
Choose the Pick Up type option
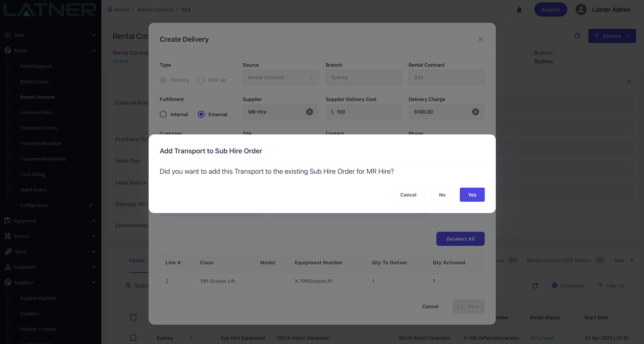point(201,80)
